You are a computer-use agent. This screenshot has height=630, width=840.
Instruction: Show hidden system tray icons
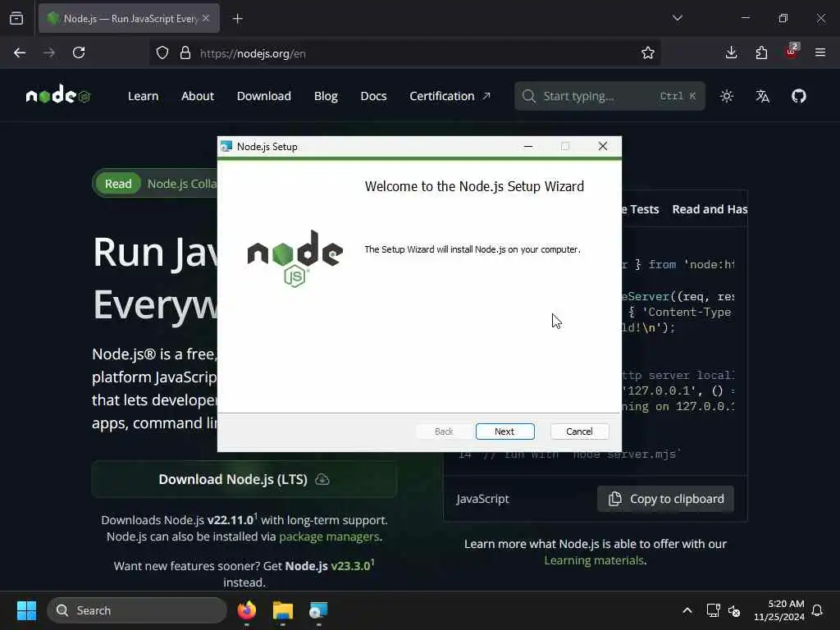[x=687, y=610]
